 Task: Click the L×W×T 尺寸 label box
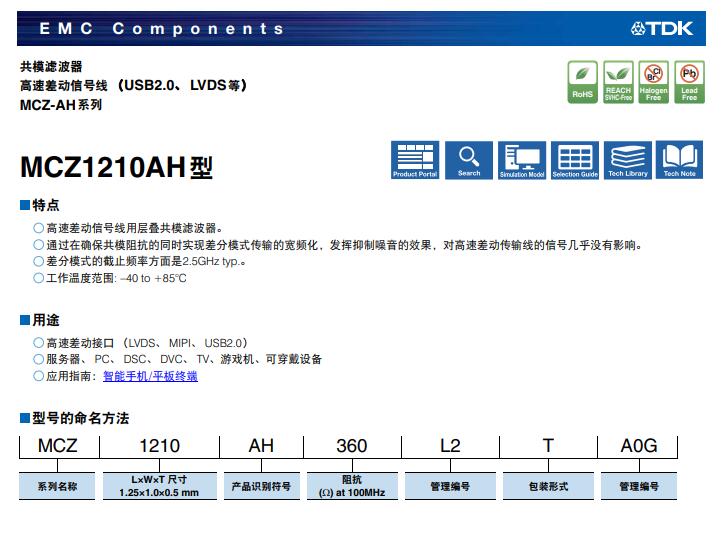click(159, 486)
